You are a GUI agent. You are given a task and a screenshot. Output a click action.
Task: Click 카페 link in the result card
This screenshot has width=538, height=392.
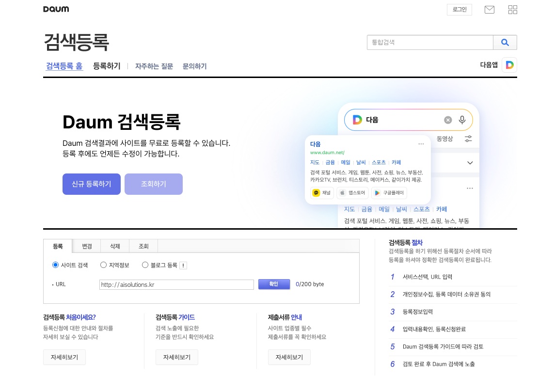click(396, 162)
